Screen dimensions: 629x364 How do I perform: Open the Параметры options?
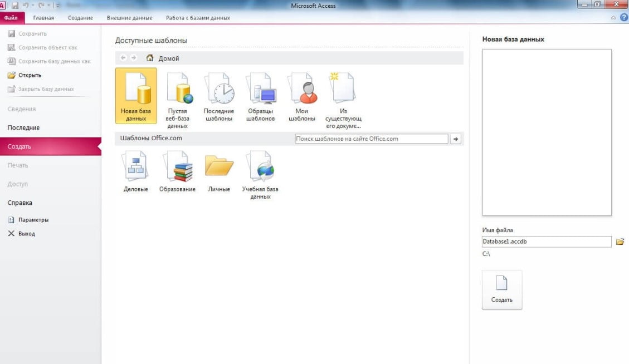[x=28, y=220]
